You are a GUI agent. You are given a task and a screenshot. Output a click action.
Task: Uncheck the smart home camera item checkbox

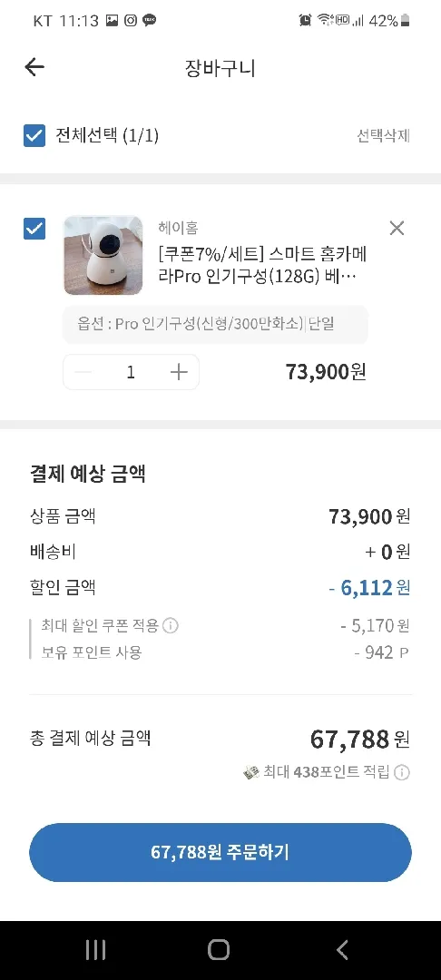[34, 229]
